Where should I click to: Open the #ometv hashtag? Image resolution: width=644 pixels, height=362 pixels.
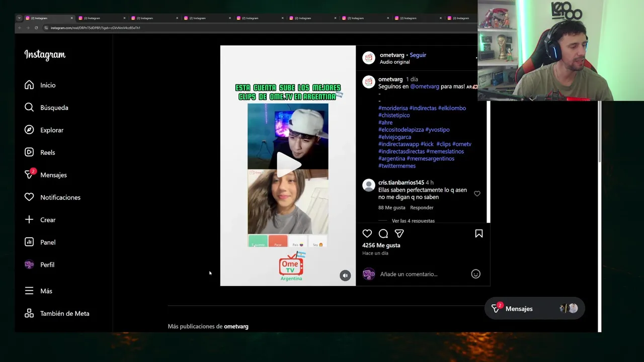pyautogui.click(x=462, y=144)
